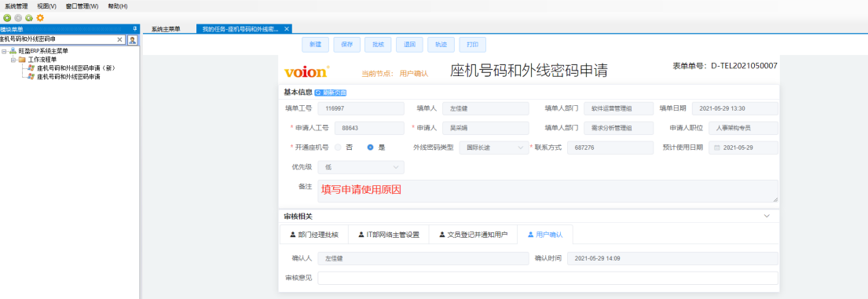Clear the module search box with X
Viewport: 868px width, 299px height.
(119, 40)
